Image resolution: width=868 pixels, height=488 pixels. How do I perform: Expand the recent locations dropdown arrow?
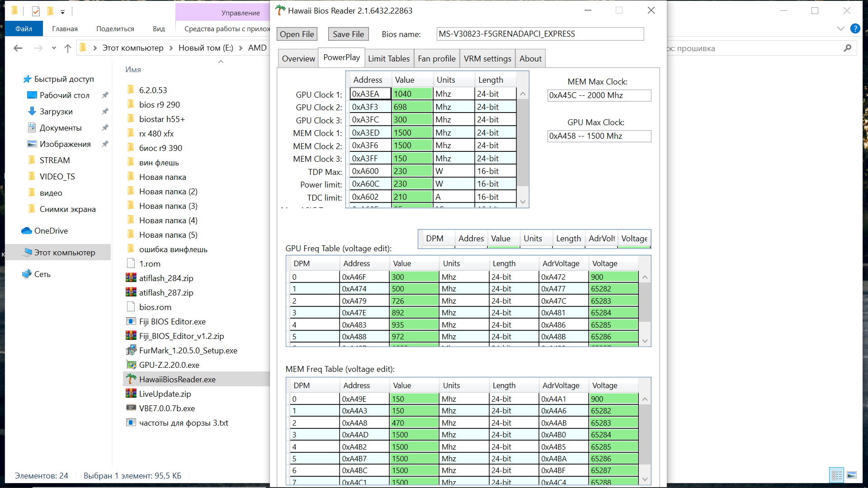pyautogui.click(x=54, y=48)
